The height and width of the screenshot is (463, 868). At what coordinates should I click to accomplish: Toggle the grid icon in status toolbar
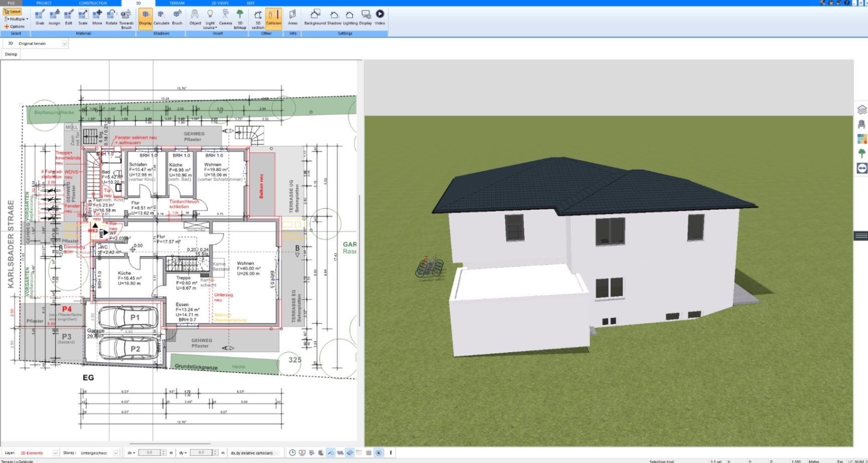click(369, 453)
